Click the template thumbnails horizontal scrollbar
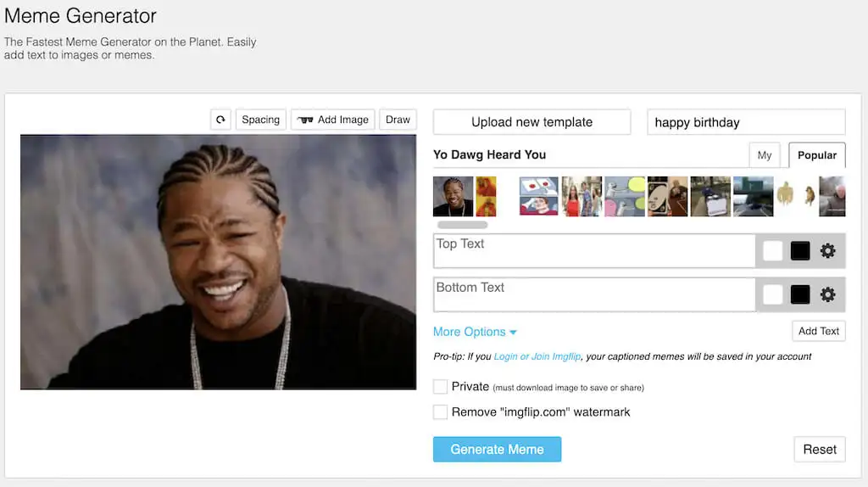 [x=462, y=225]
